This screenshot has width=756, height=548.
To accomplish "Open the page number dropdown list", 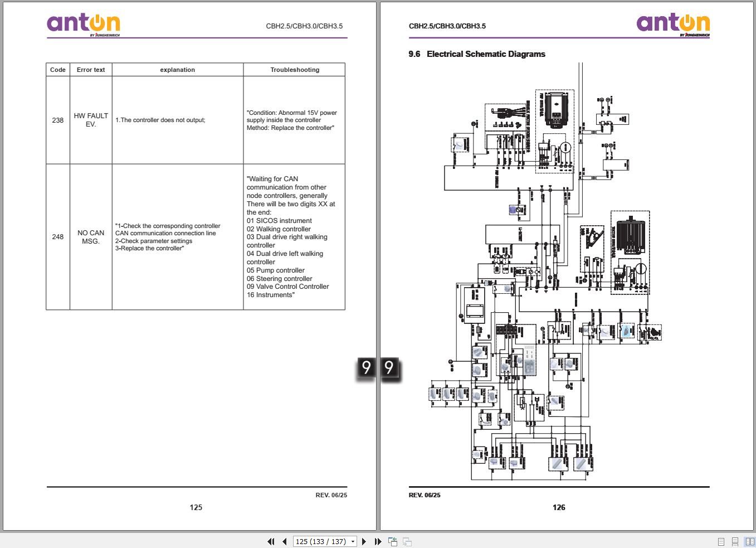I will 353,541.
